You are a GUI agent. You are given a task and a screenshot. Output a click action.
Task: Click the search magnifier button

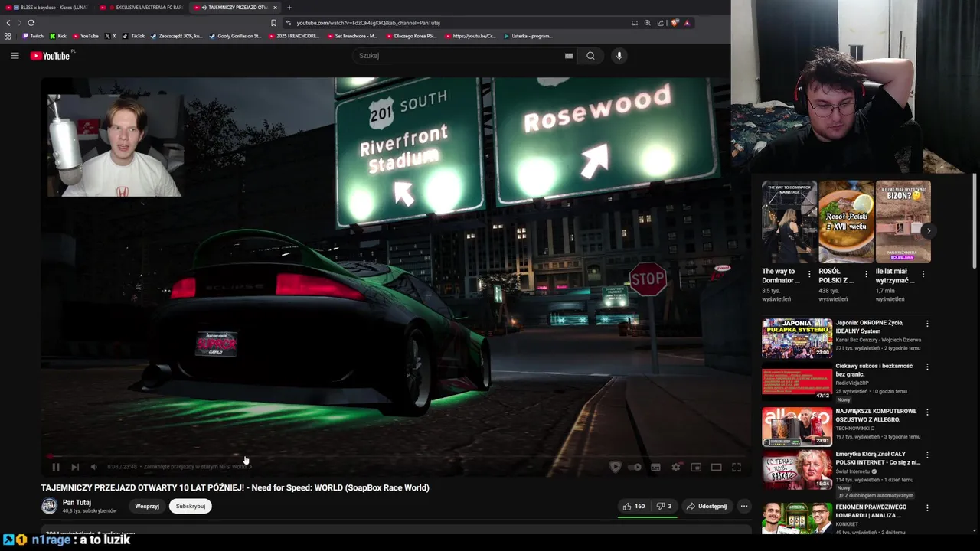(x=590, y=56)
